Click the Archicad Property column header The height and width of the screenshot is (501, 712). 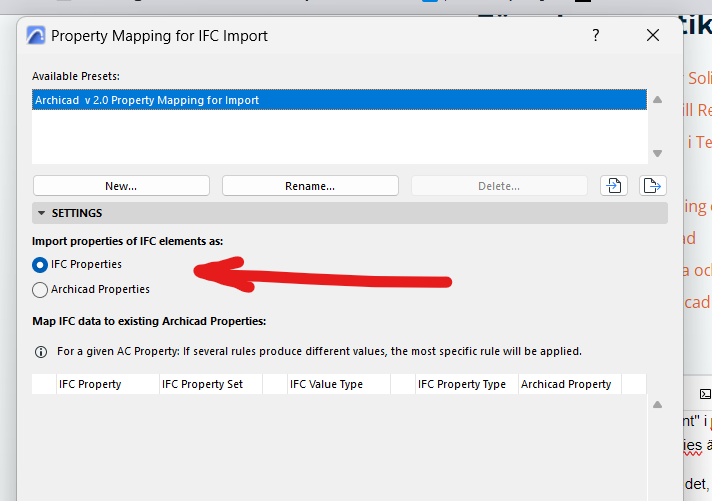[566, 384]
